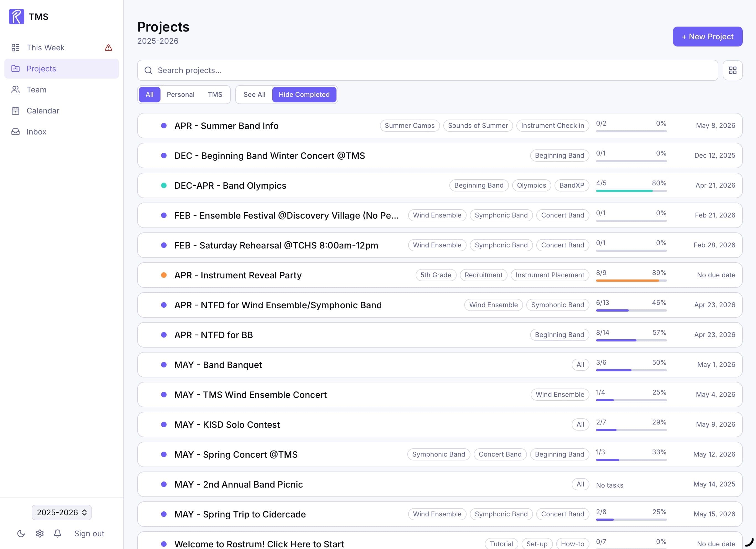
Task: Click the Instrument Check in tag
Action: tap(552, 126)
